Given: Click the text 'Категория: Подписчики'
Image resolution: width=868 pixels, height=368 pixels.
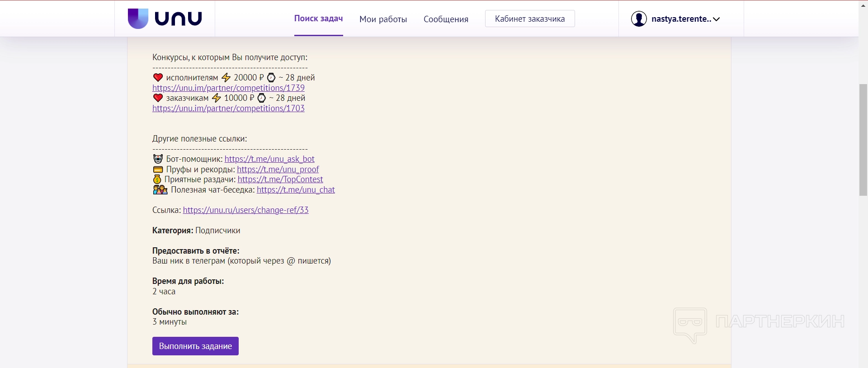Looking at the screenshot, I should click(196, 230).
